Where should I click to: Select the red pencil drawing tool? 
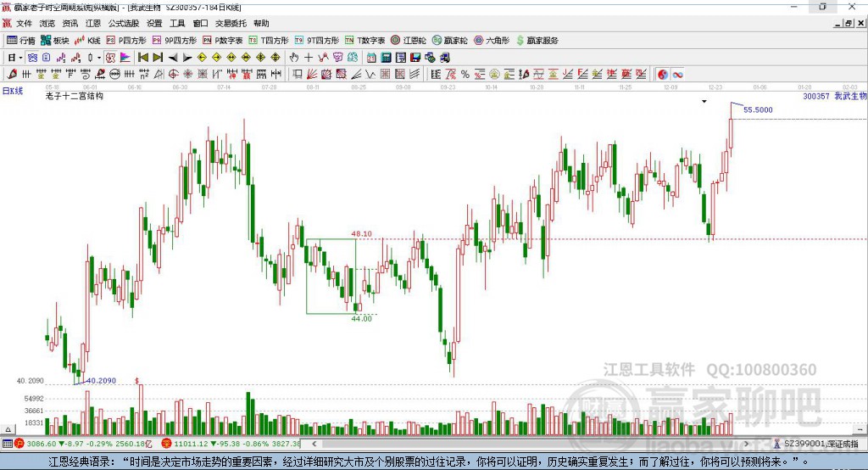click(12, 75)
